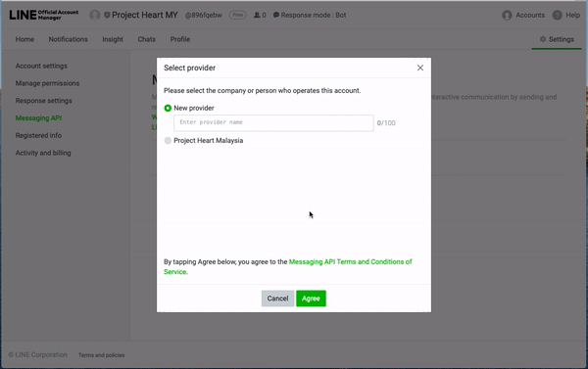
Task: Click the 0/100 character counter
Action: click(386, 123)
